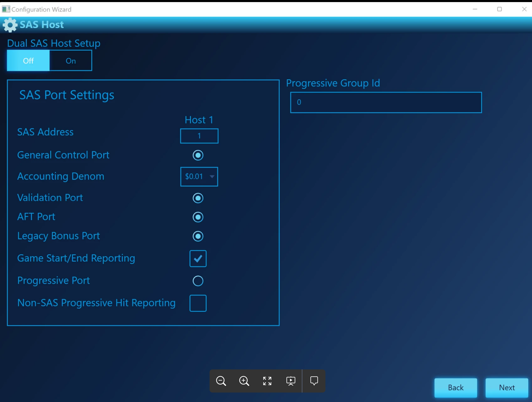Image resolution: width=532 pixels, height=402 pixels.
Task: Click the SAS Host gear icon
Action: tap(10, 25)
